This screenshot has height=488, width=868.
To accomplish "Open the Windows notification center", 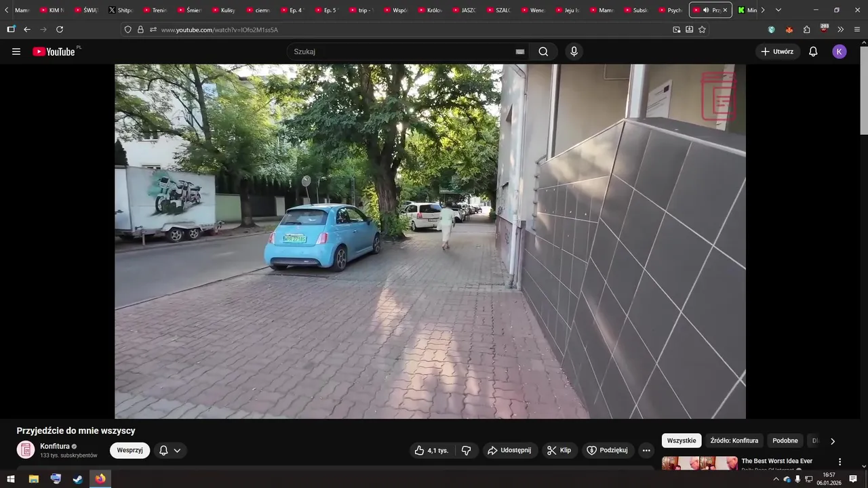I will [x=853, y=479].
